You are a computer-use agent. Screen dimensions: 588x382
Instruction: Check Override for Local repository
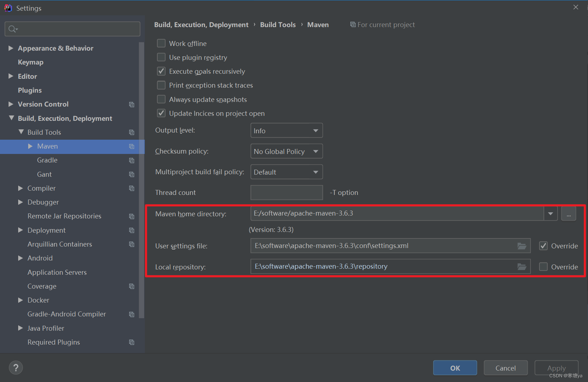pyautogui.click(x=543, y=267)
